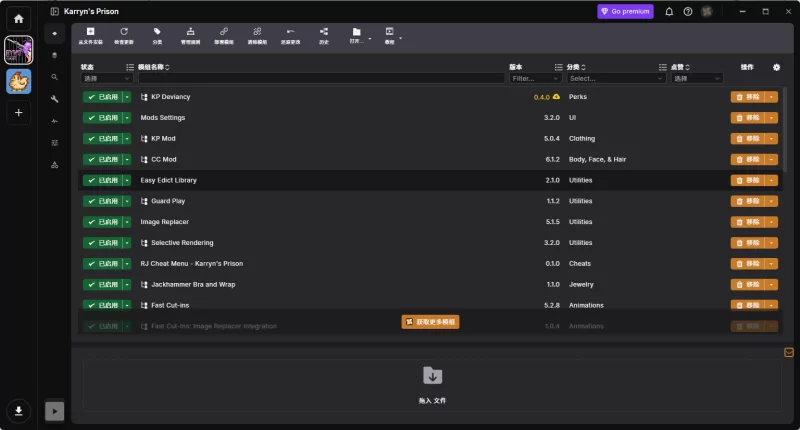The width and height of the screenshot is (800, 430).
Task: Click the undo-arrow reset toolbar icon
Action: click(x=290, y=32)
